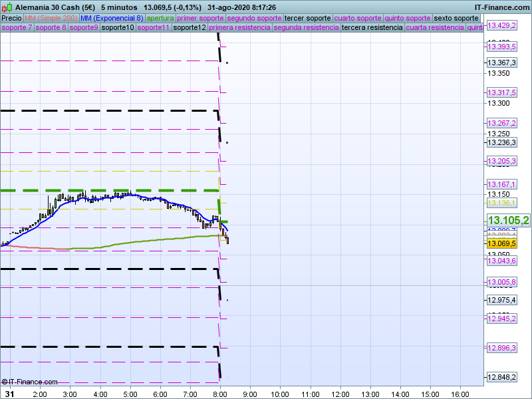Viewport: 532px width, 399px height.
Task: Select the tercer soporte label
Action: 307,18
